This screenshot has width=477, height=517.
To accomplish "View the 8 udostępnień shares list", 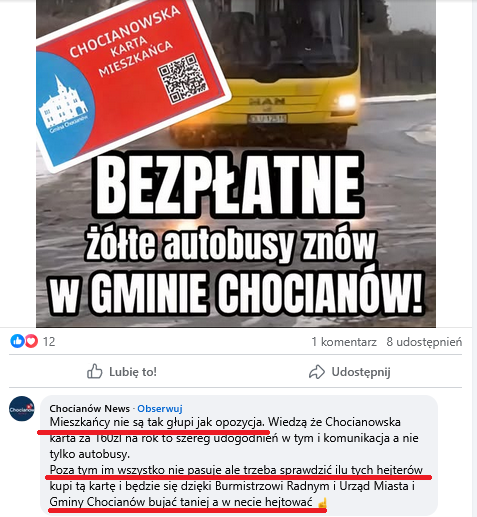I will click(424, 342).
